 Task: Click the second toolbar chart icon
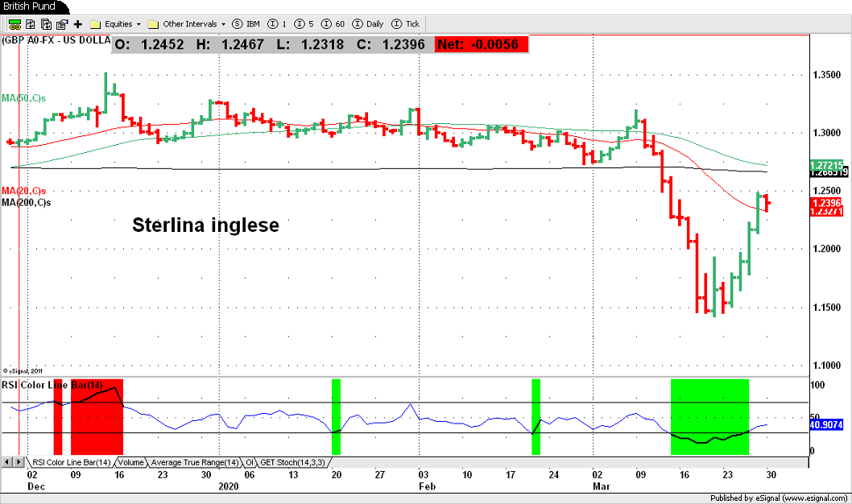point(31,24)
